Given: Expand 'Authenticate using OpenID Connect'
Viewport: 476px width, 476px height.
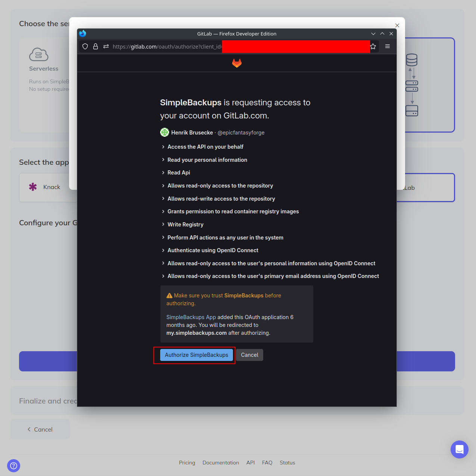Looking at the screenshot, I should coord(210,250).
